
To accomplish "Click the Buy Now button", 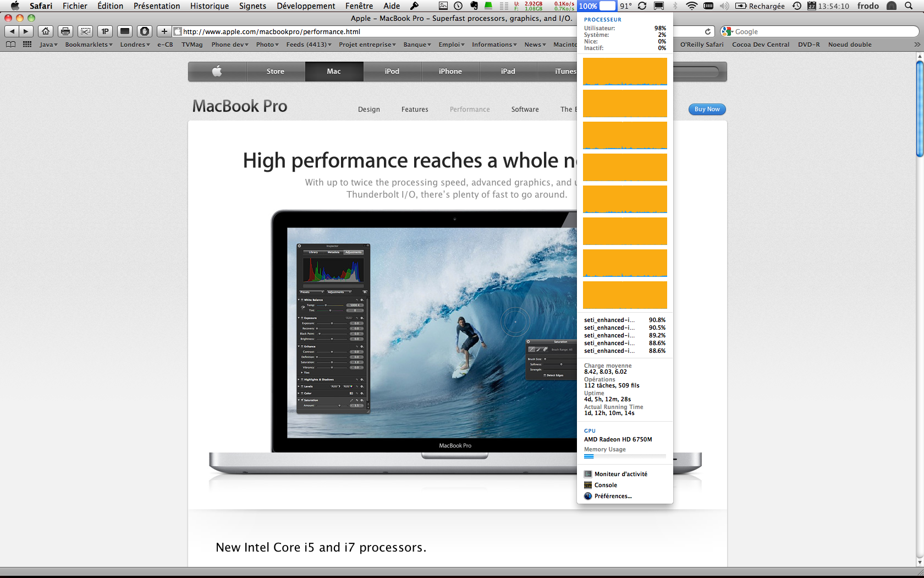I will coord(707,109).
